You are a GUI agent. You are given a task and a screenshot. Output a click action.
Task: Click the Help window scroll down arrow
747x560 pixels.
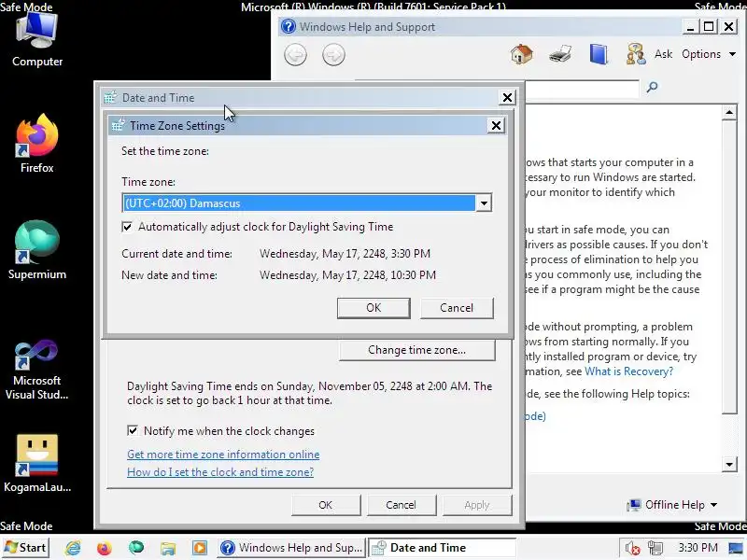pos(729,464)
